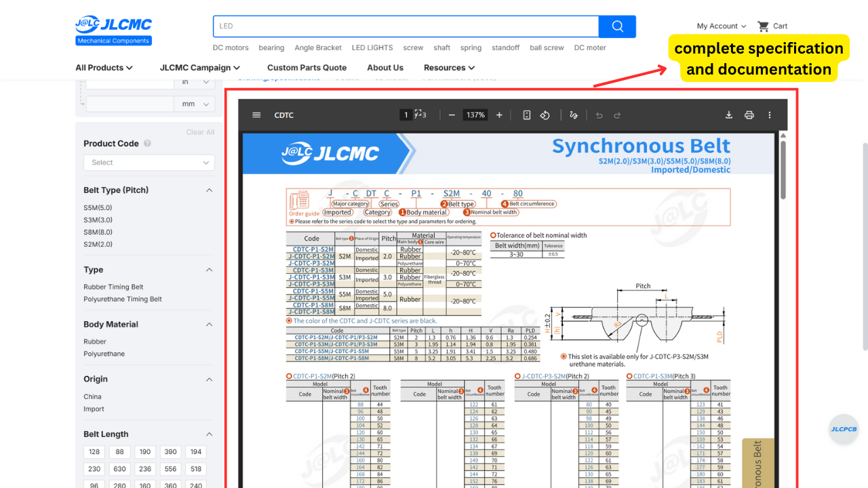
Task: Filter by belt type S3M(3.0)
Action: click(x=98, y=220)
